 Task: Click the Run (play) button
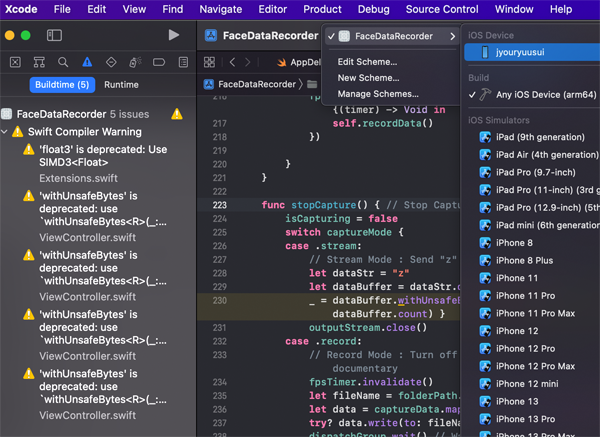pos(174,35)
